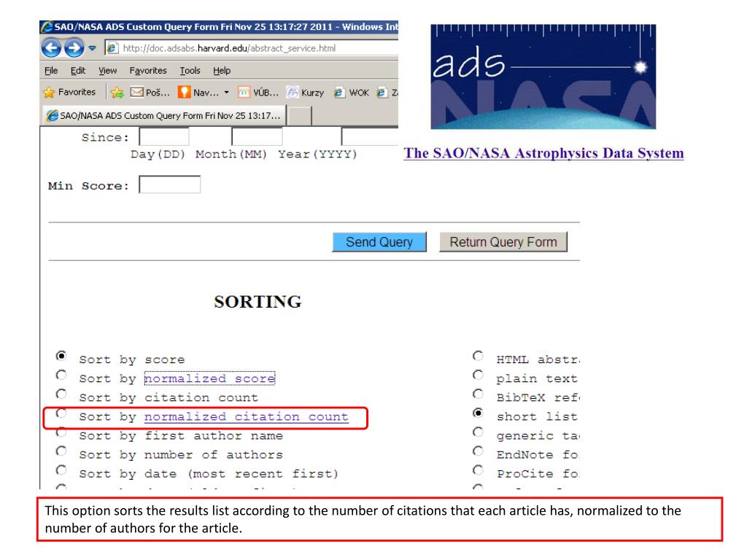Open the Kurzy bookmark
The image size is (747, 560).
(305, 93)
